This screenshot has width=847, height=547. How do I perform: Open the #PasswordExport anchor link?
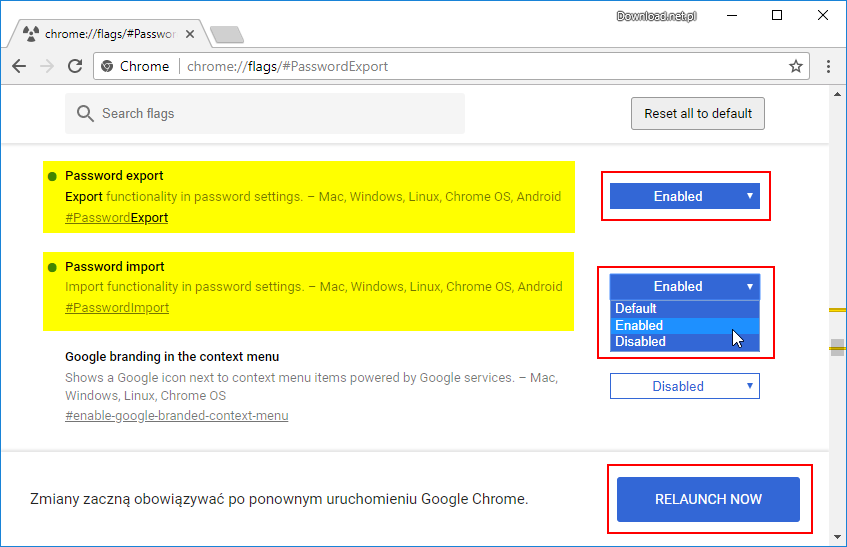coord(117,218)
